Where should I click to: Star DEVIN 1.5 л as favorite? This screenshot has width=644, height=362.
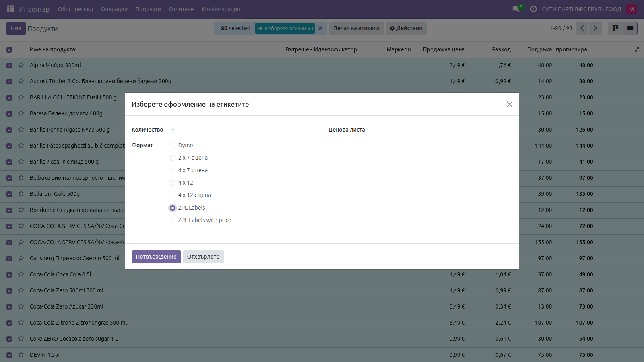point(21,354)
